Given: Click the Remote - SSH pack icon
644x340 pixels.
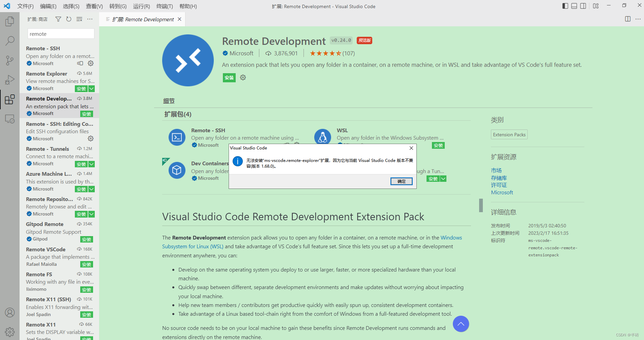Looking at the screenshot, I should tap(177, 137).
